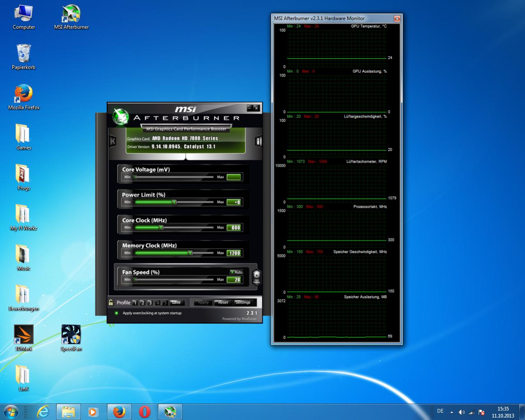Toggle Apply overclocking at system startup
Image resolution: width=525 pixels, height=420 pixels.
117,313
